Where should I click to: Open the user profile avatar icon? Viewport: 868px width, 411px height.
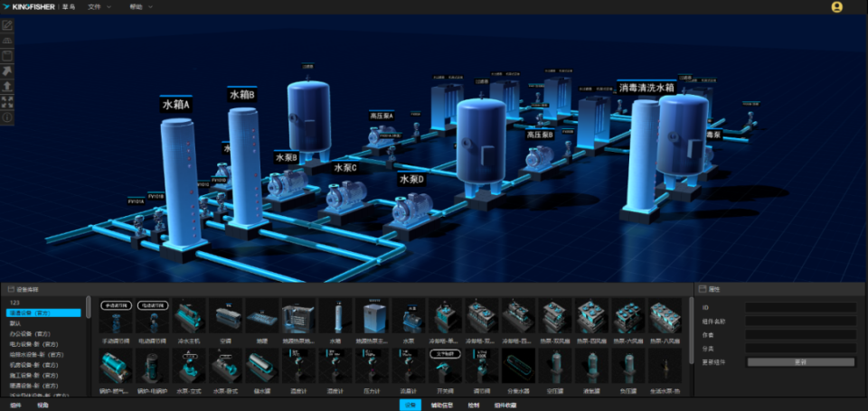(836, 7)
